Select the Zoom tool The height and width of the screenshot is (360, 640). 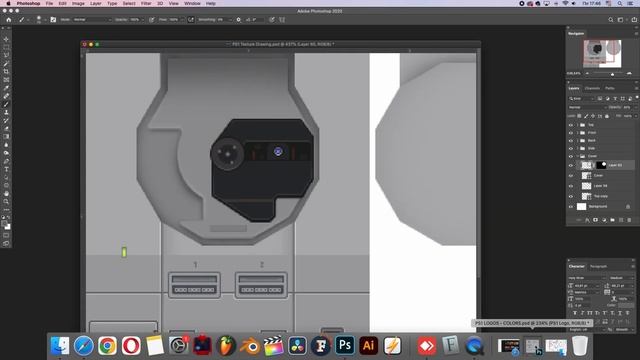coord(6,202)
